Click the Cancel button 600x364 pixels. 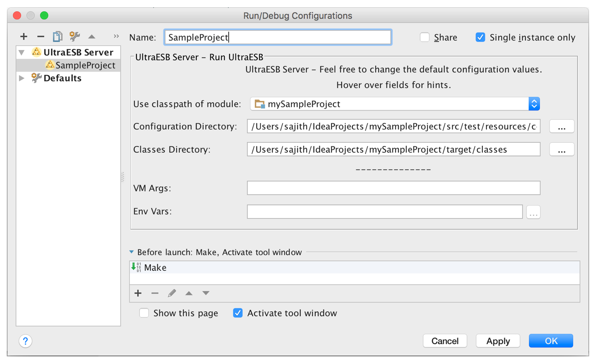pos(445,341)
